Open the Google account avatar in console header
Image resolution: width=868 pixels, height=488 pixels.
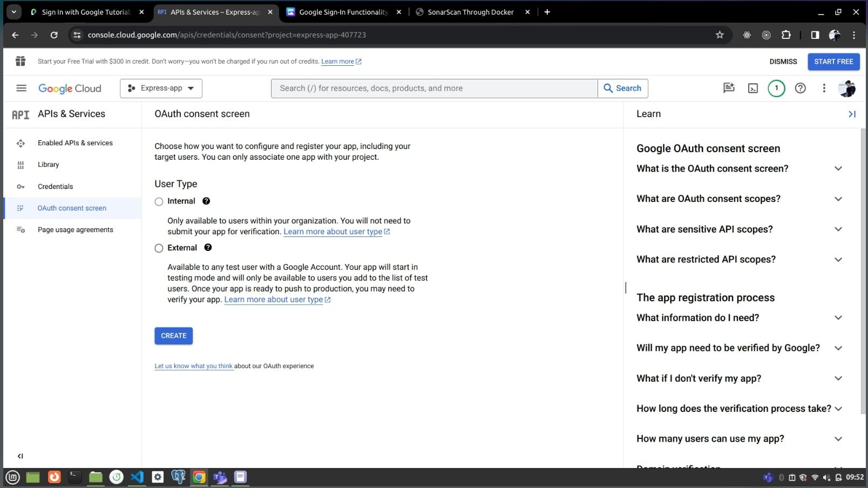(x=847, y=88)
